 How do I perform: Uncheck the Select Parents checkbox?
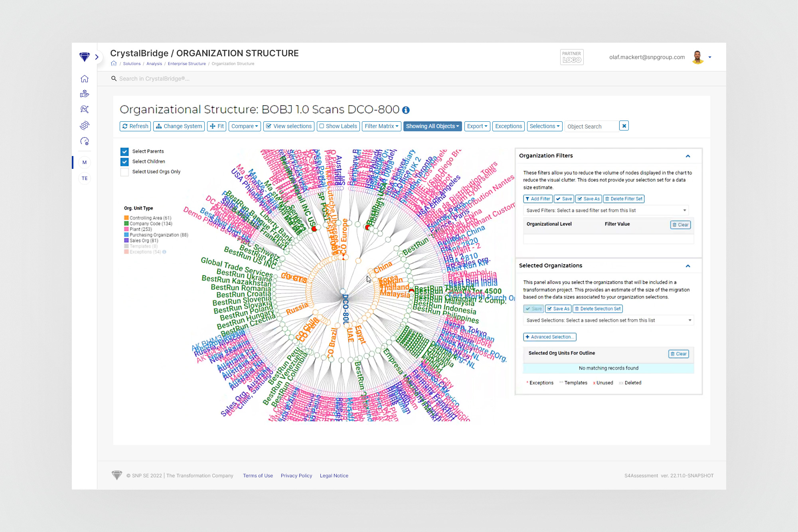pos(124,152)
